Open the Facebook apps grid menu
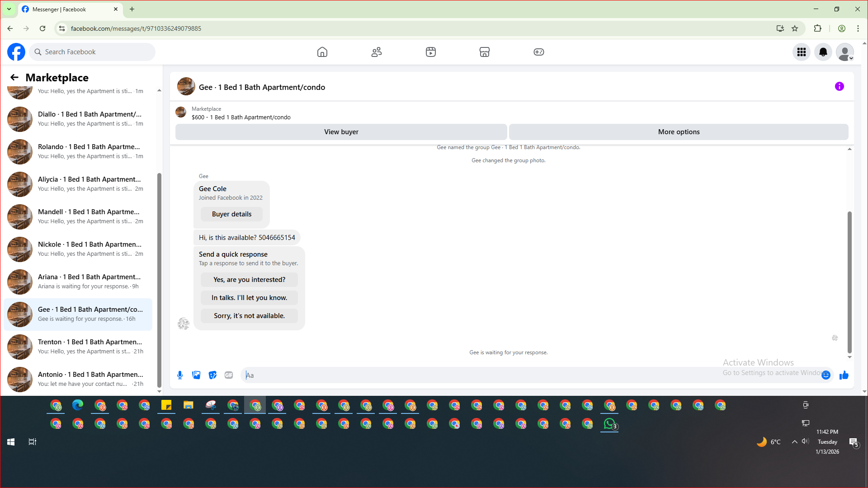The height and width of the screenshot is (488, 868). pyautogui.click(x=801, y=52)
